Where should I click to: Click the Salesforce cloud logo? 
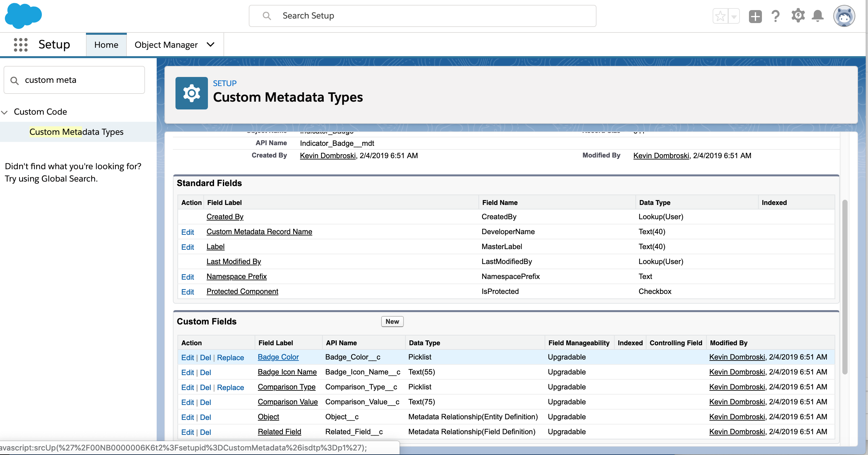[x=23, y=15]
